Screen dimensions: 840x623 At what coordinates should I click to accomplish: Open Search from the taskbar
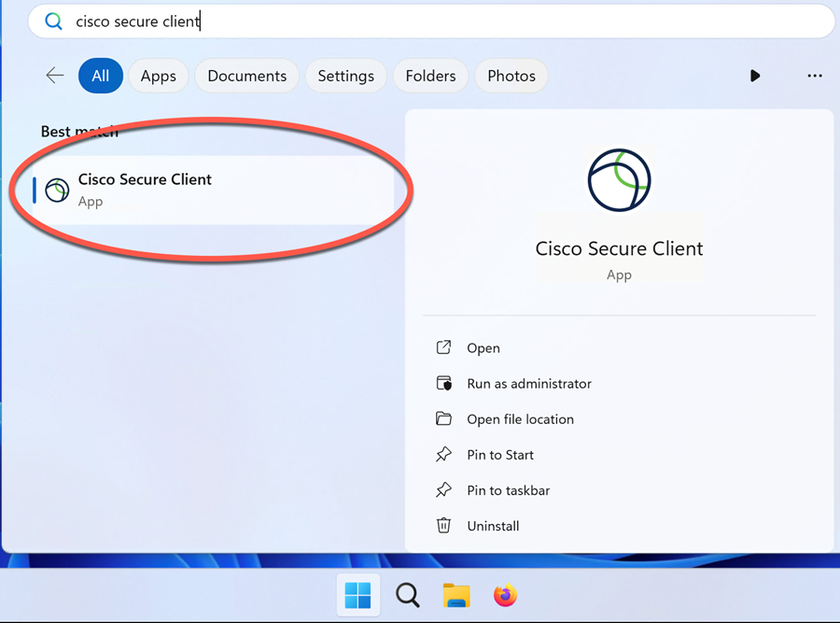coord(407,595)
